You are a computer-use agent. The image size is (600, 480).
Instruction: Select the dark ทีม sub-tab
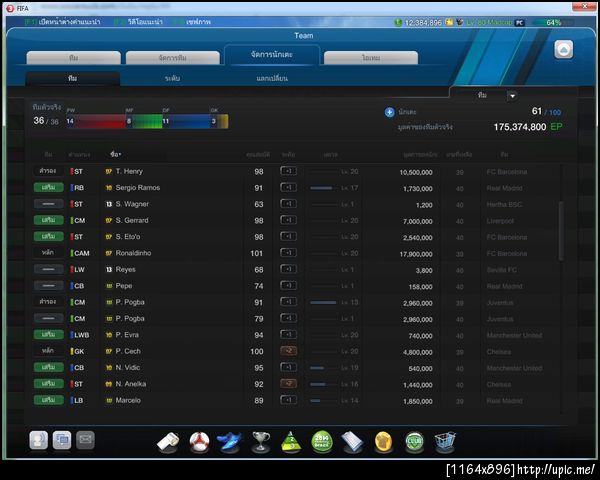point(73,78)
